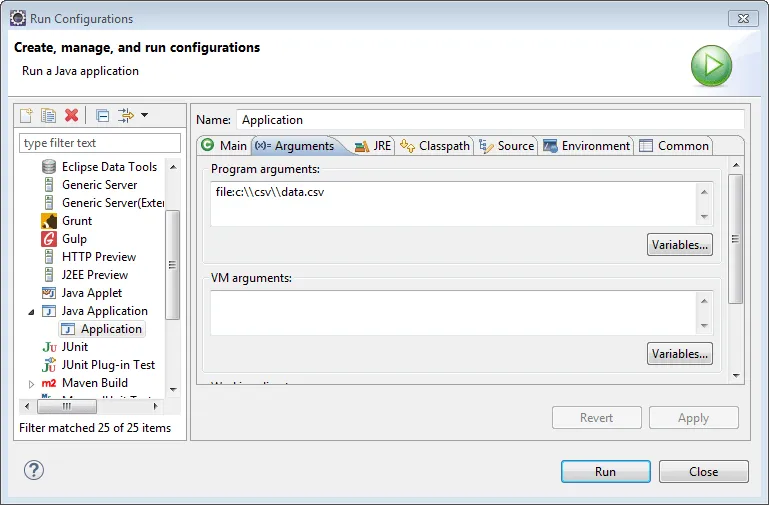Click the New launch configuration icon
The image size is (769, 505).
point(27,116)
